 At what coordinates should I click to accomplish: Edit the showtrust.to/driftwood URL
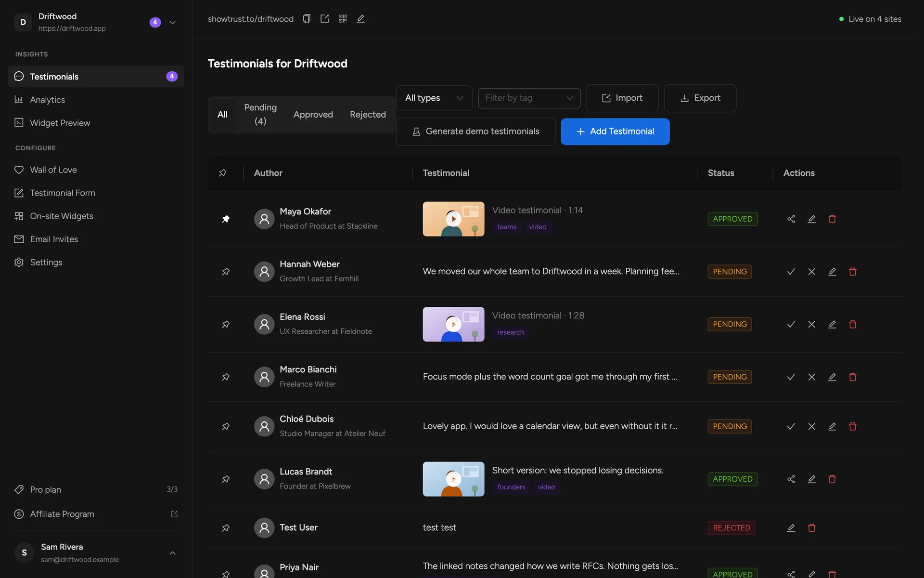tap(360, 19)
